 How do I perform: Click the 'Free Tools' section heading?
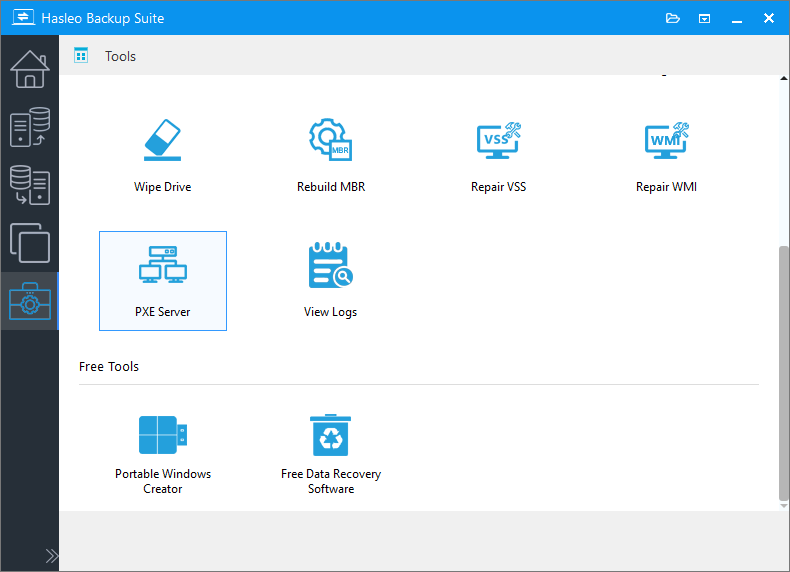click(x=109, y=366)
